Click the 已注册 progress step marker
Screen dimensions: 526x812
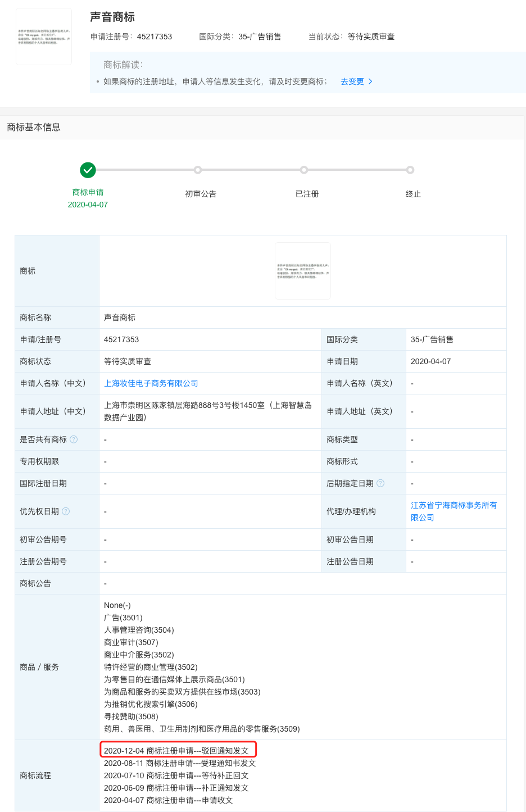(x=304, y=170)
